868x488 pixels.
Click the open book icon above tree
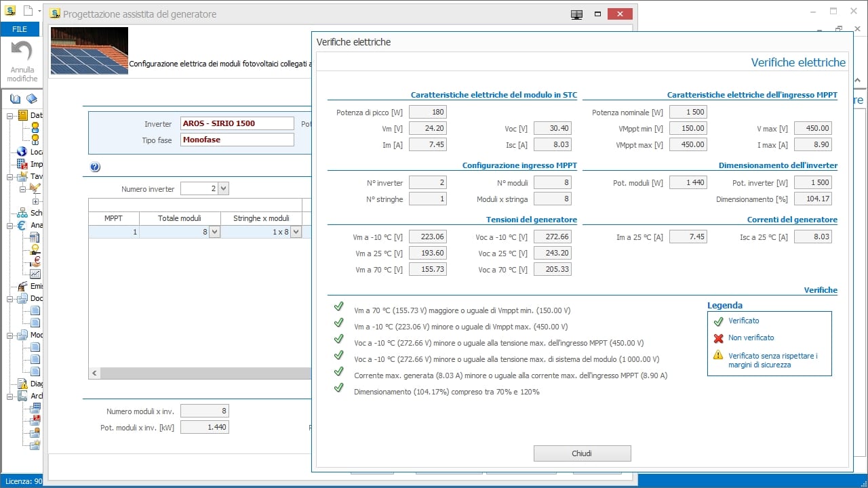tap(16, 99)
